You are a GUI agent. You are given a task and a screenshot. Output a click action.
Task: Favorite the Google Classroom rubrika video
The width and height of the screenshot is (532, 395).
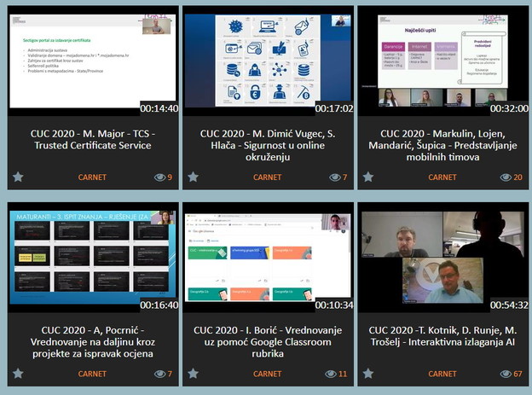tap(193, 374)
